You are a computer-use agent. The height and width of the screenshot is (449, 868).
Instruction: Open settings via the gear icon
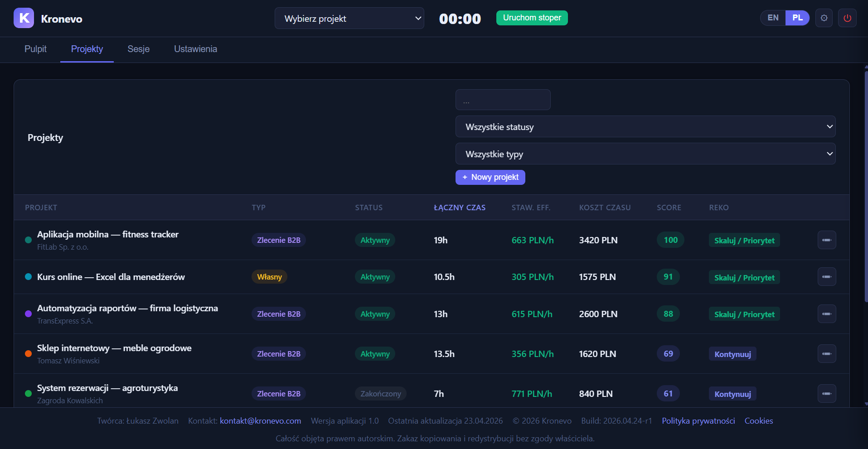824,18
